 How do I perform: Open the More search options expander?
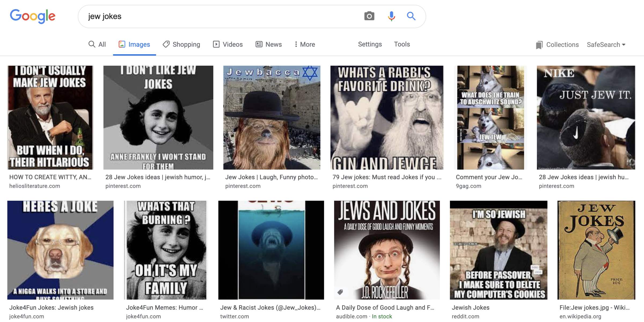pyautogui.click(x=303, y=44)
